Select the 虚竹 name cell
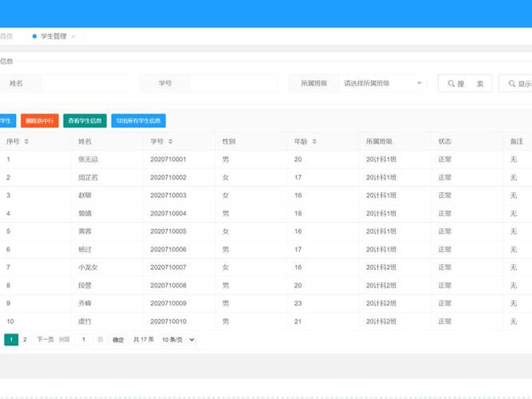The width and height of the screenshot is (532, 399). [x=85, y=321]
